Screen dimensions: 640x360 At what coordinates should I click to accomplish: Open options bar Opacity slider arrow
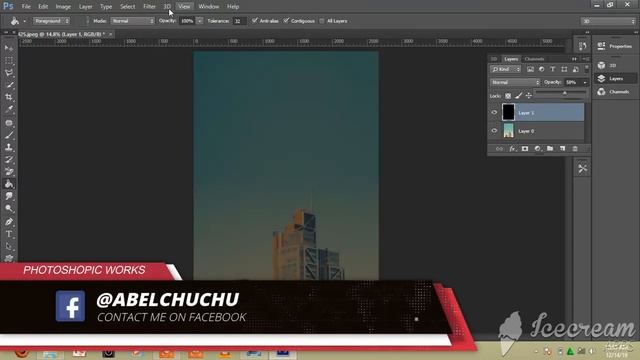click(x=200, y=21)
